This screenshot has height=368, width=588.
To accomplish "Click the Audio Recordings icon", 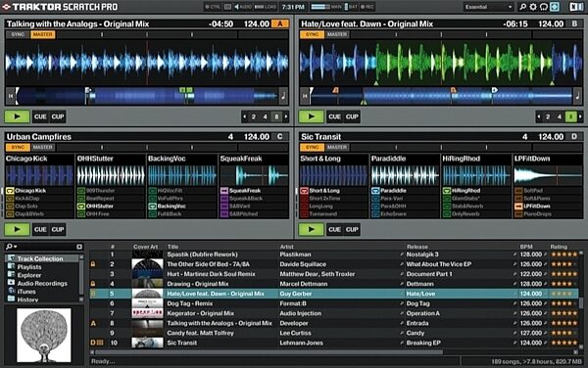I will coord(11,283).
